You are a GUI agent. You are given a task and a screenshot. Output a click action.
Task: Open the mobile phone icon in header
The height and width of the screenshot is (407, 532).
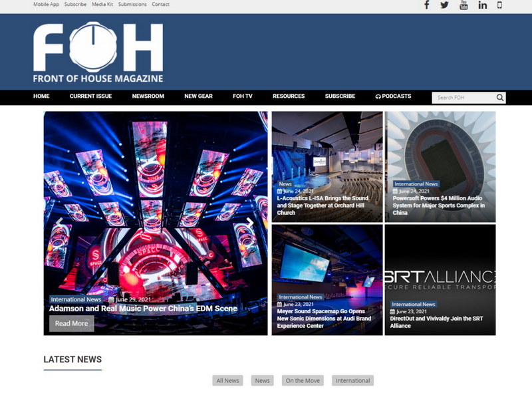point(499,5)
